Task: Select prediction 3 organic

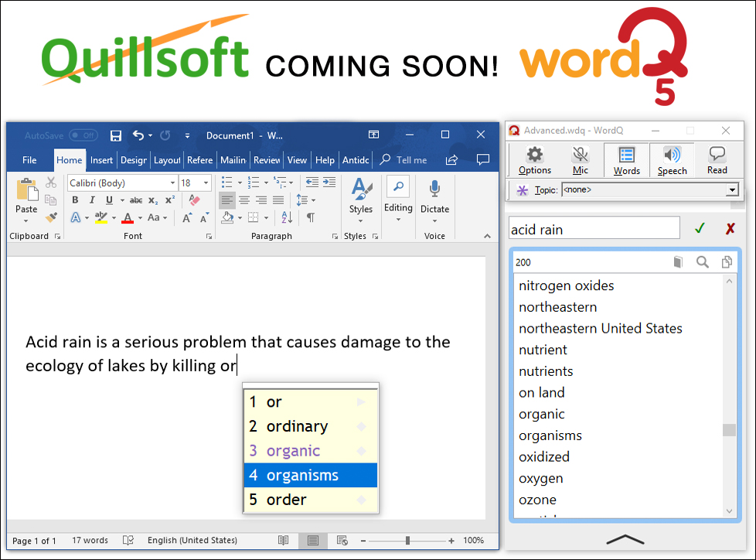Action: tap(311, 450)
